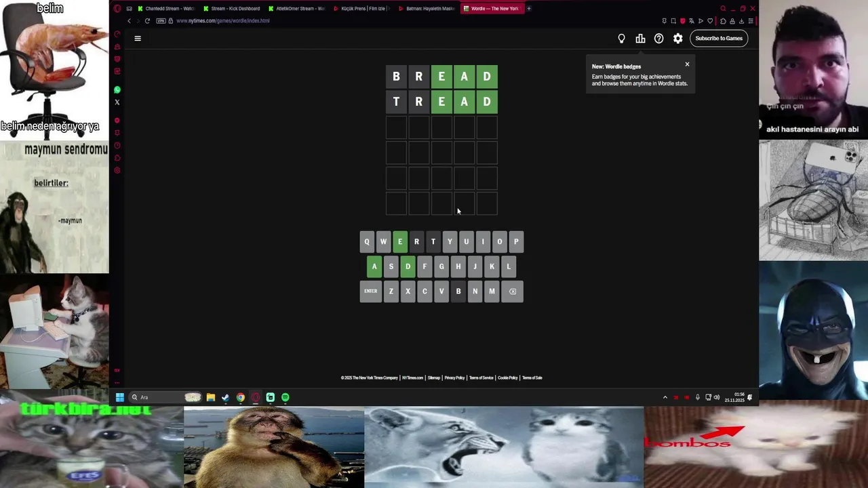Open the Windows Start menu
This screenshot has height=488, width=868.
(x=119, y=397)
